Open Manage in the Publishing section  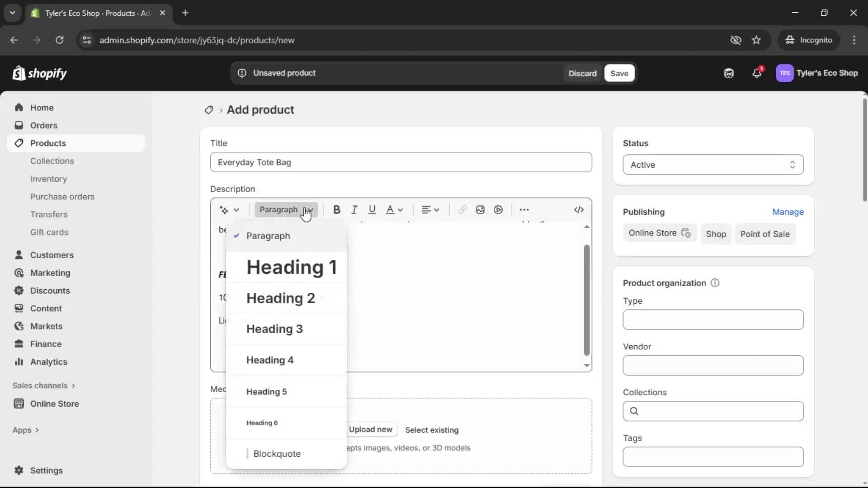coord(788,212)
